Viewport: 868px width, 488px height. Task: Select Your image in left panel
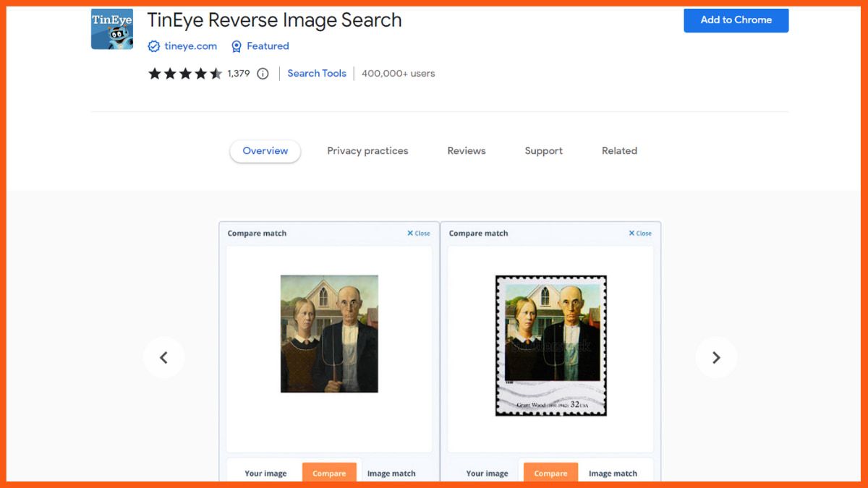pyautogui.click(x=265, y=474)
